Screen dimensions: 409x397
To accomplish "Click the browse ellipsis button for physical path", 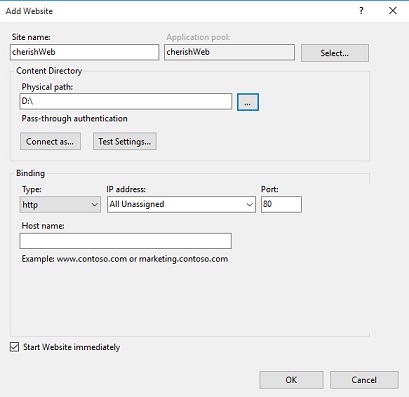I will click(248, 102).
